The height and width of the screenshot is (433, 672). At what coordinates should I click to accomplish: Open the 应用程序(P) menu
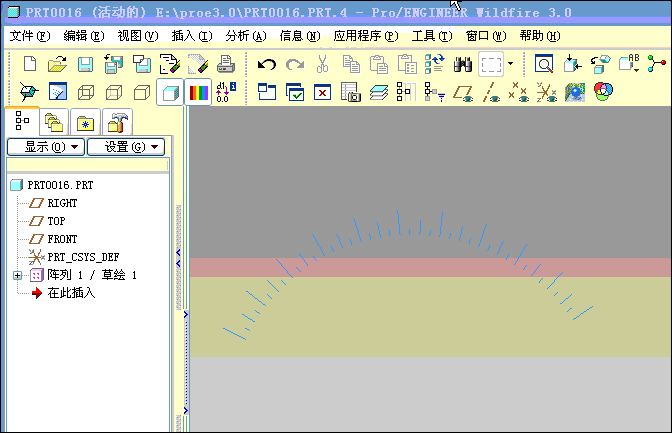coord(366,36)
